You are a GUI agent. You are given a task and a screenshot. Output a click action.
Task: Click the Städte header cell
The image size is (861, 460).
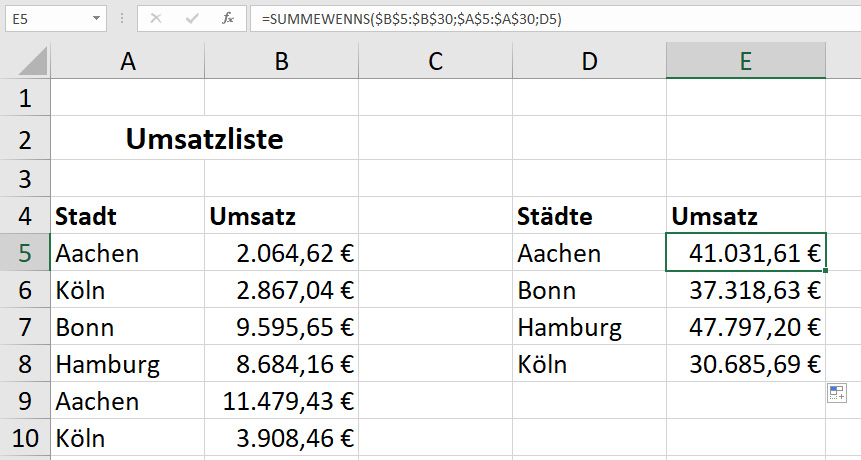coord(589,216)
